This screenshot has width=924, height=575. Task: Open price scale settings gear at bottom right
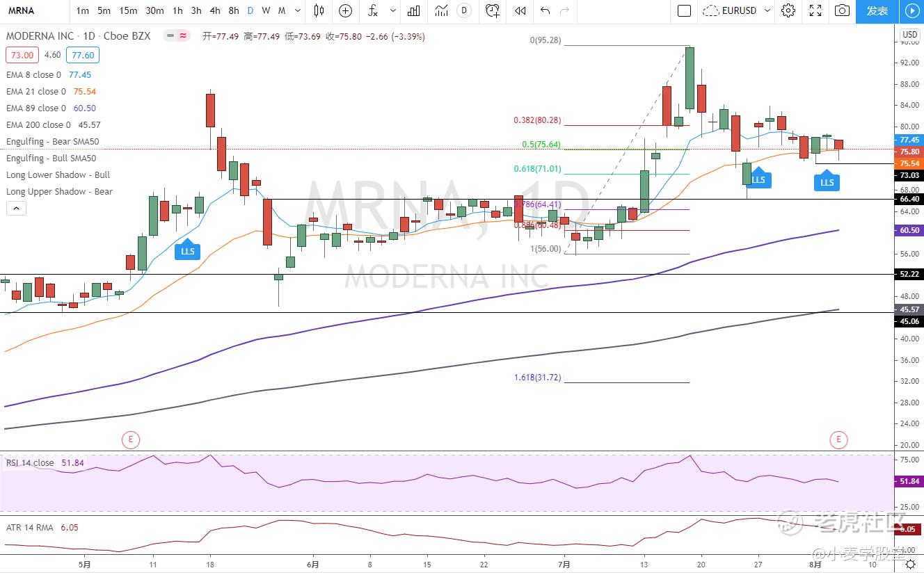(909, 565)
